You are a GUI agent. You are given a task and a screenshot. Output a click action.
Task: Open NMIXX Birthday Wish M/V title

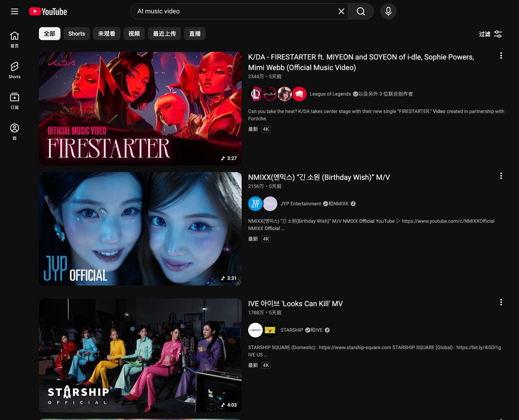319,177
